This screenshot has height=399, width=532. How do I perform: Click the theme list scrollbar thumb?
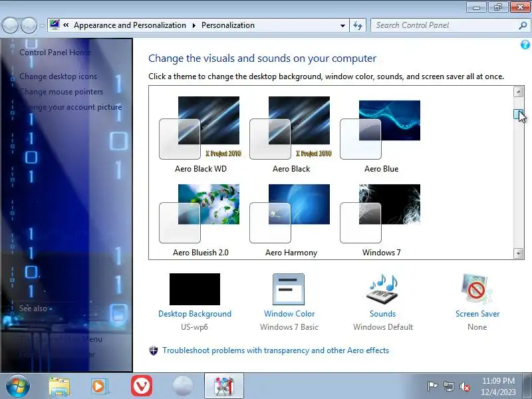pyautogui.click(x=518, y=114)
